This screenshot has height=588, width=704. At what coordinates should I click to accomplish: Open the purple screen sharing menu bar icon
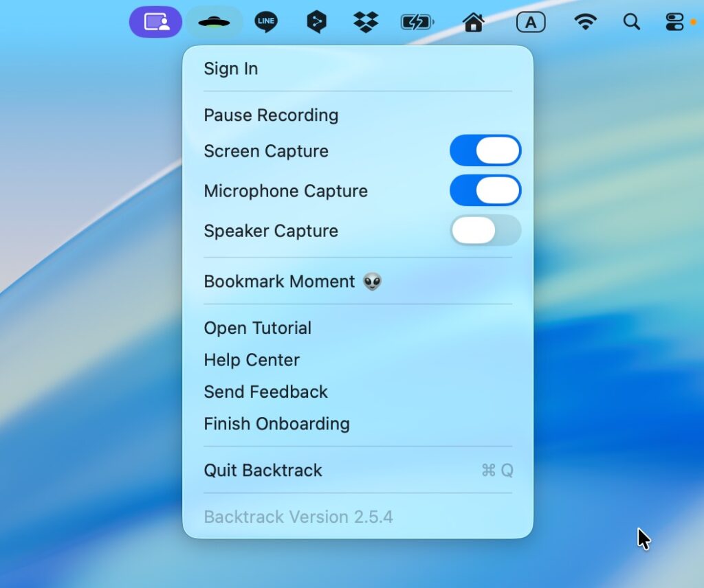156,22
